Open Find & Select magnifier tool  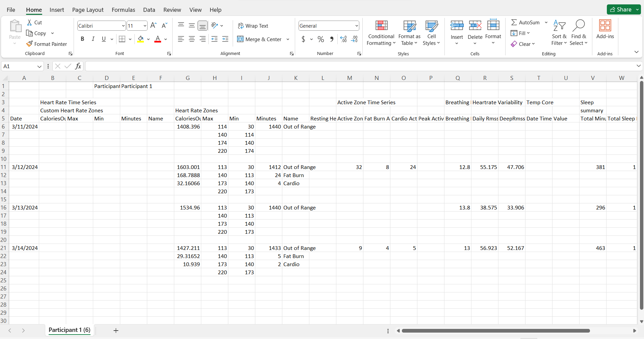[578, 26]
